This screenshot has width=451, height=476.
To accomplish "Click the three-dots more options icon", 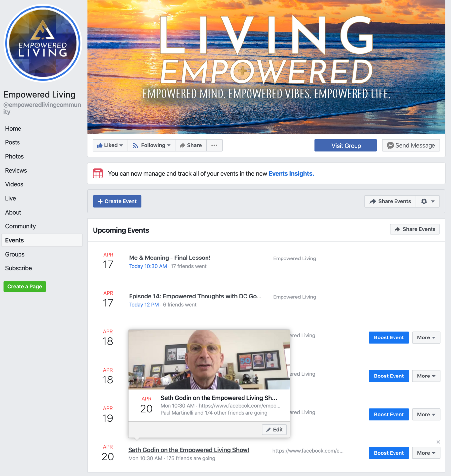I will point(214,145).
